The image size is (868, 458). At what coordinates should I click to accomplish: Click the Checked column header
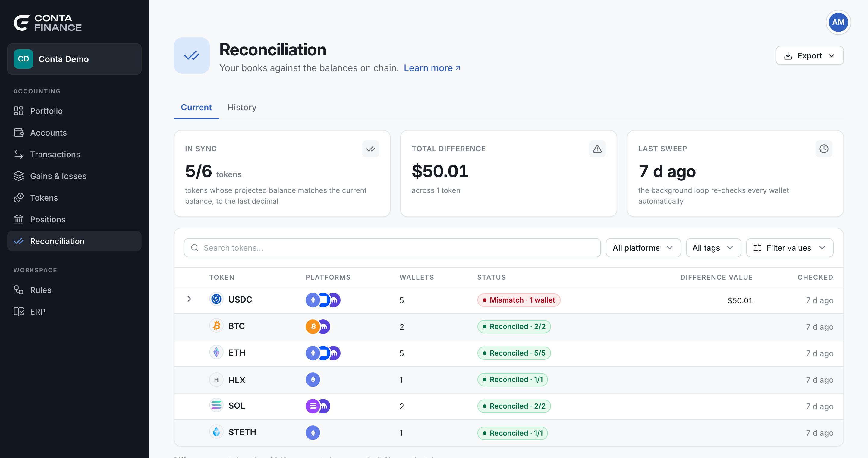[815, 277]
